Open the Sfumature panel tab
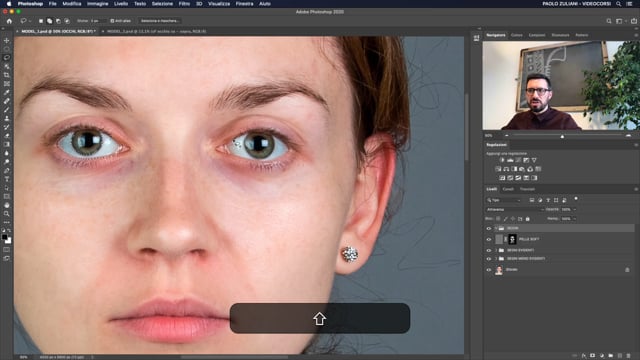 (560, 35)
